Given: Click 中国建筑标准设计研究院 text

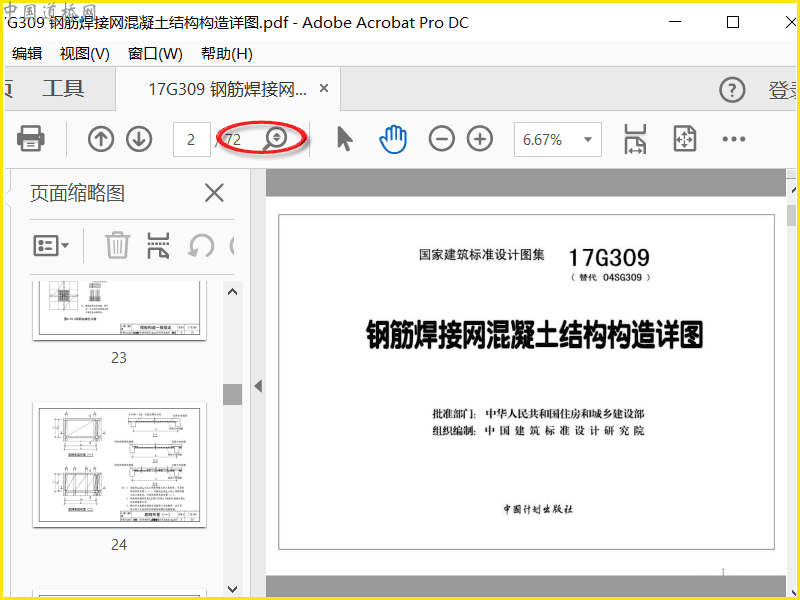Looking at the screenshot, I should [565, 431].
